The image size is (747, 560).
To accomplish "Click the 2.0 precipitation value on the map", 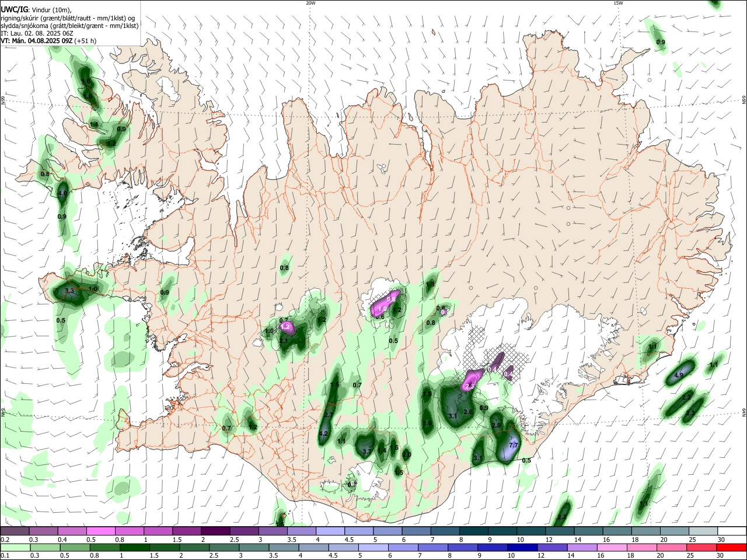I will 407,454.
